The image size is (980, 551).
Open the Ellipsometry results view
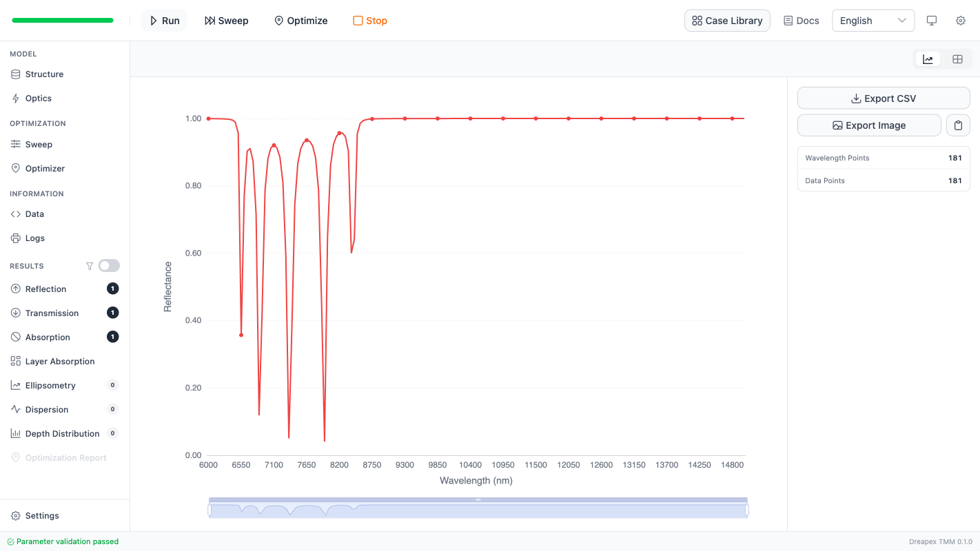50,385
